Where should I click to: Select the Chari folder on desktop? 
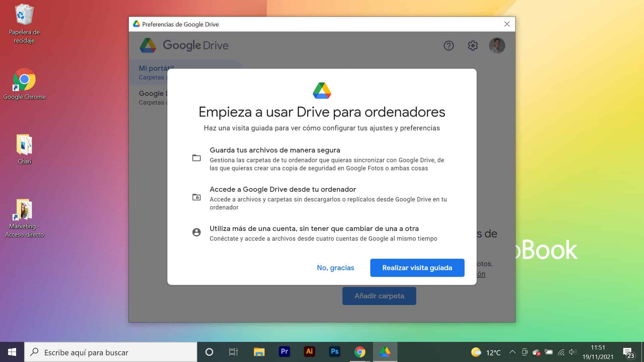pos(24,149)
